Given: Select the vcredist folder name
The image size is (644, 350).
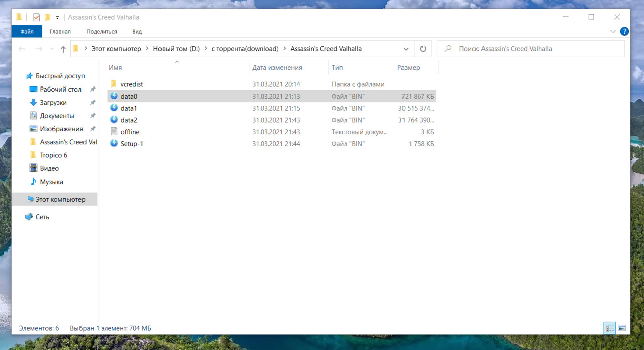Looking at the screenshot, I should coord(132,84).
